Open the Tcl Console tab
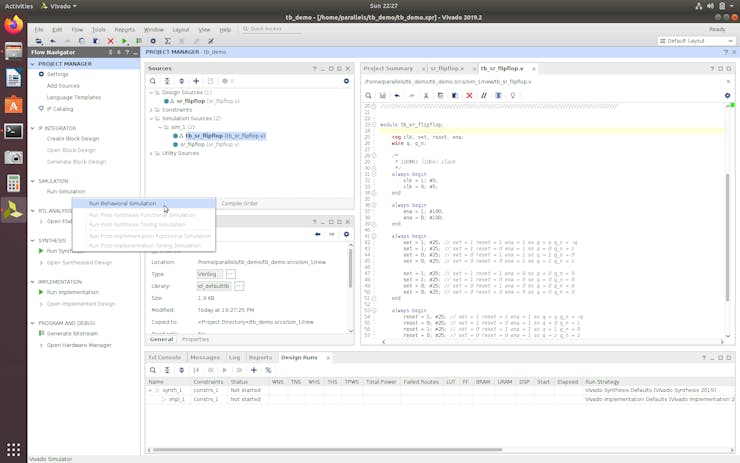The image size is (740, 463). [165, 357]
